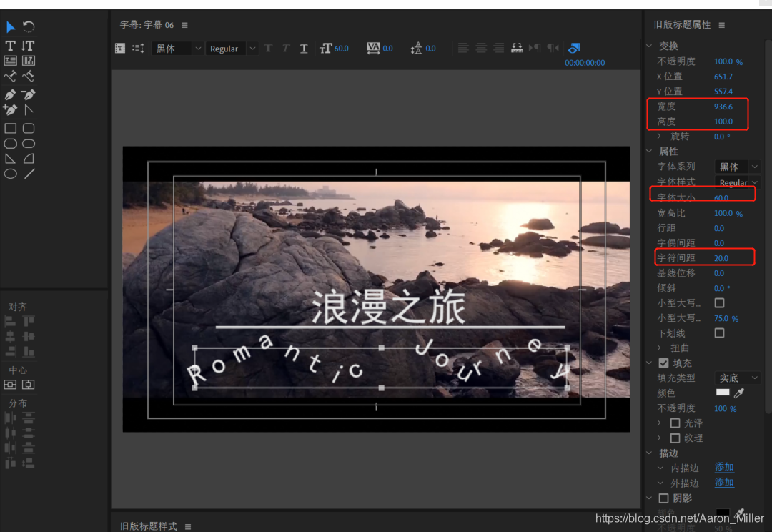Viewport: 772px width, 532px height.
Task: Select the Vertical Area Type tool
Action: (x=29, y=61)
